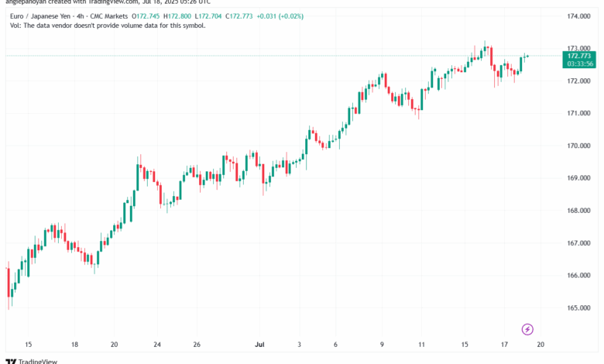Click the 15 date label at left of axis
Screen dimensions: 604x364
point(28,345)
